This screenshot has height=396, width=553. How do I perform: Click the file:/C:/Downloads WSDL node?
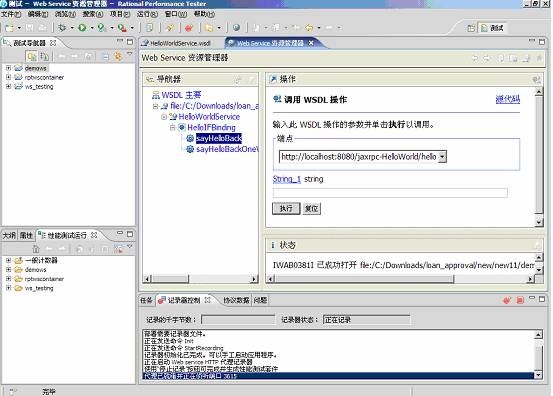point(214,106)
